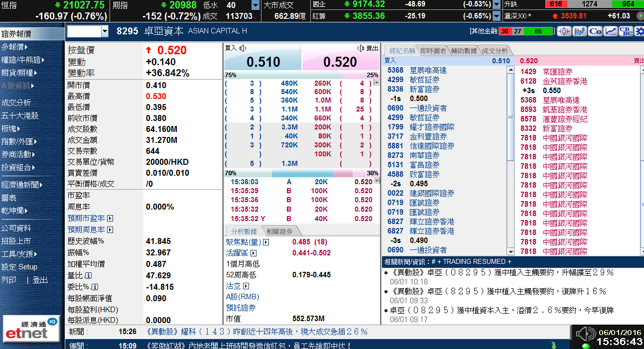Image resolution: width=644 pixels, height=349 pixels.
Task: Click the broker list scroll down arrow
Action: pyautogui.click(x=510, y=252)
